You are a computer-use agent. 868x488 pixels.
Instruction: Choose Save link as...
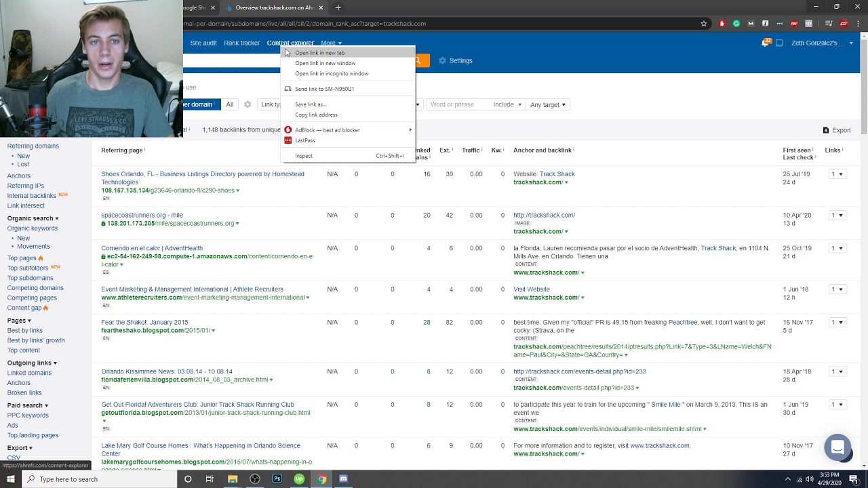(348, 104)
